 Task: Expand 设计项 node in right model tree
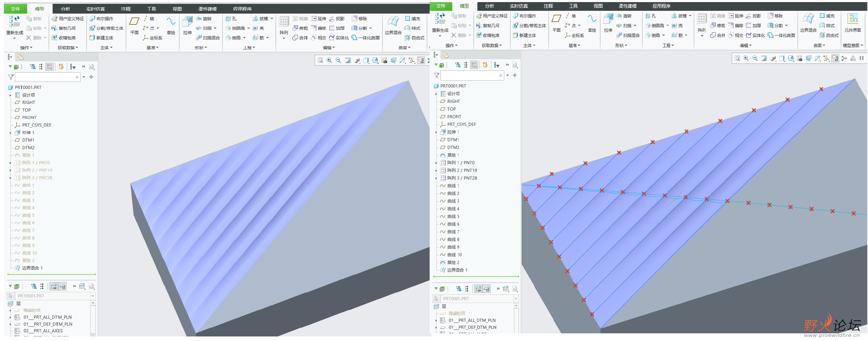436,94
